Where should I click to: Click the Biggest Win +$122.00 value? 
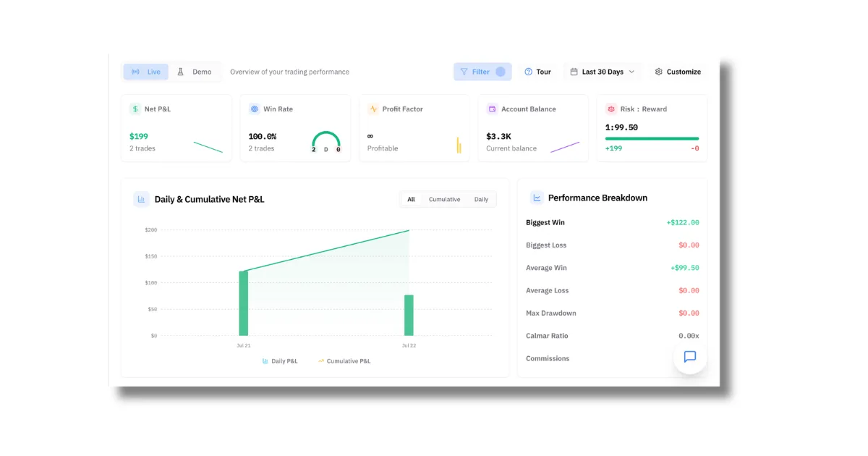(x=683, y=223)
